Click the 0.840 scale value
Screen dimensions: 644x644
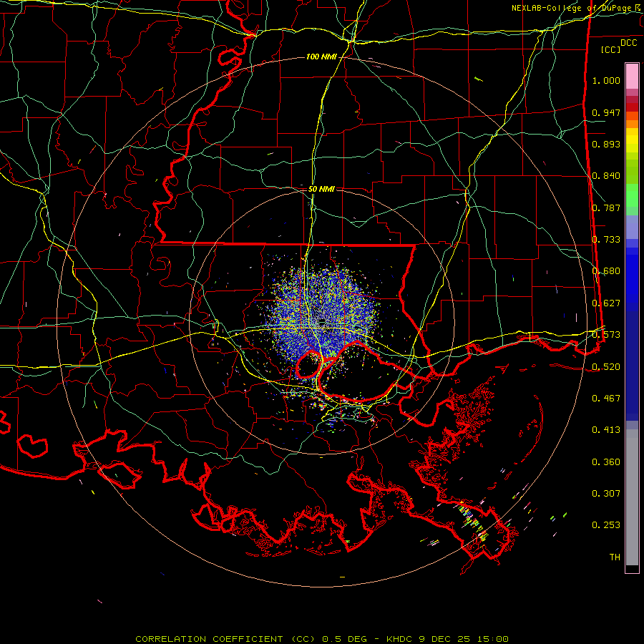click(606, 176)
